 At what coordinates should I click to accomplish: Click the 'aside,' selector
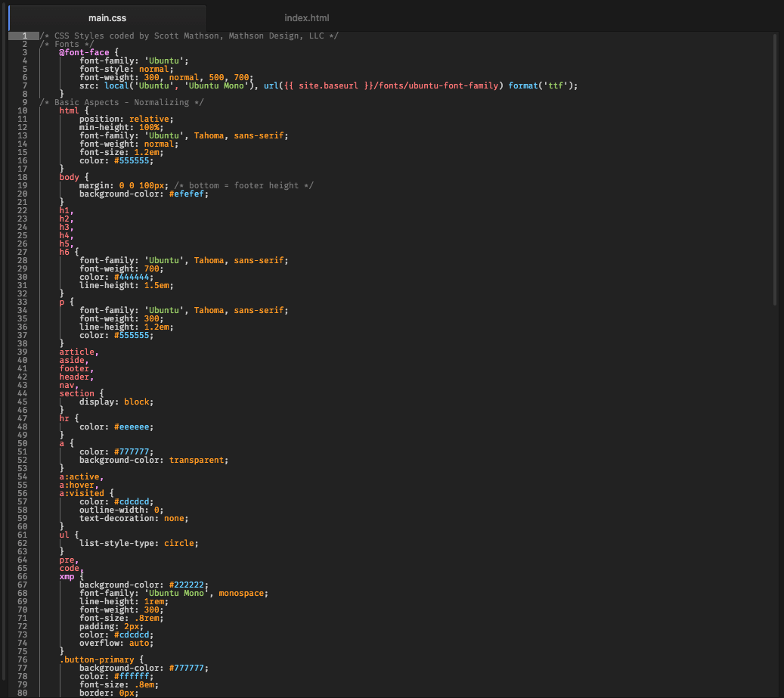pos(74,361)
